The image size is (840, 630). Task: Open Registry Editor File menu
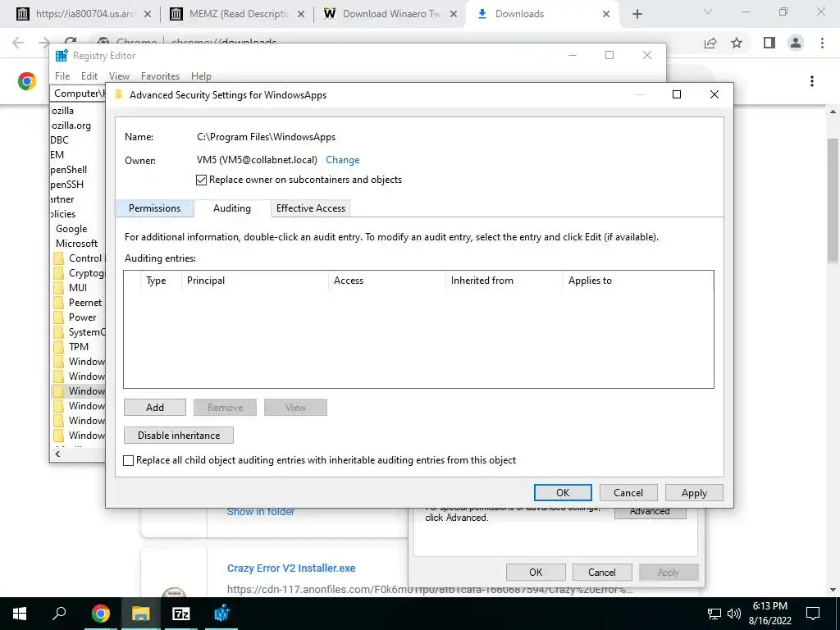[62, 76]
